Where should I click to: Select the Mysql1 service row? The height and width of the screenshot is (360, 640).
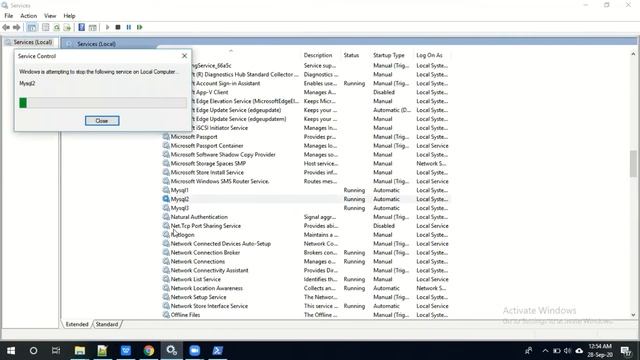click(x=305, y=190)
